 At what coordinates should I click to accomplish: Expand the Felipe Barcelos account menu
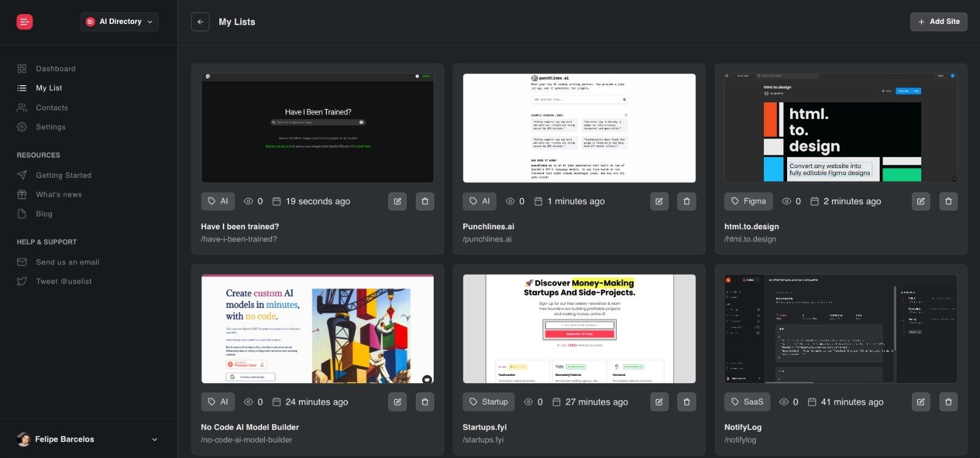coord(154,440)
